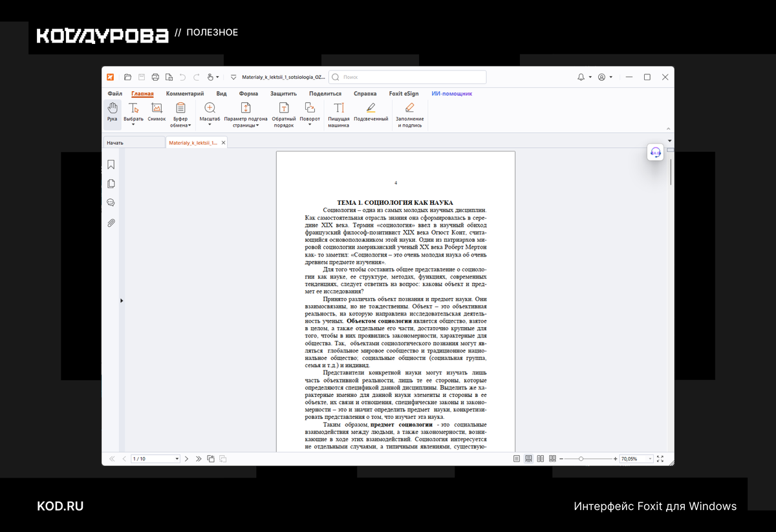
Task: Open the 70,05% zoom level dropdown
Action: pos(637,458)
